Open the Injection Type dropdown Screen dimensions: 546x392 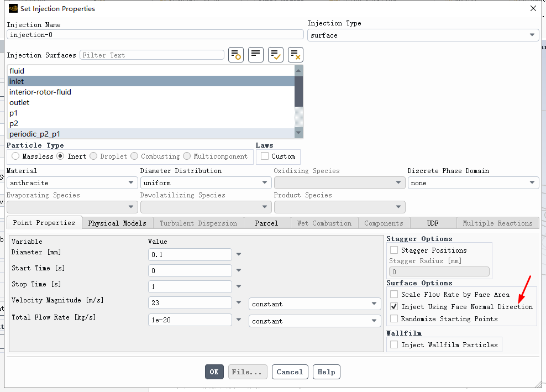(423, 35)
